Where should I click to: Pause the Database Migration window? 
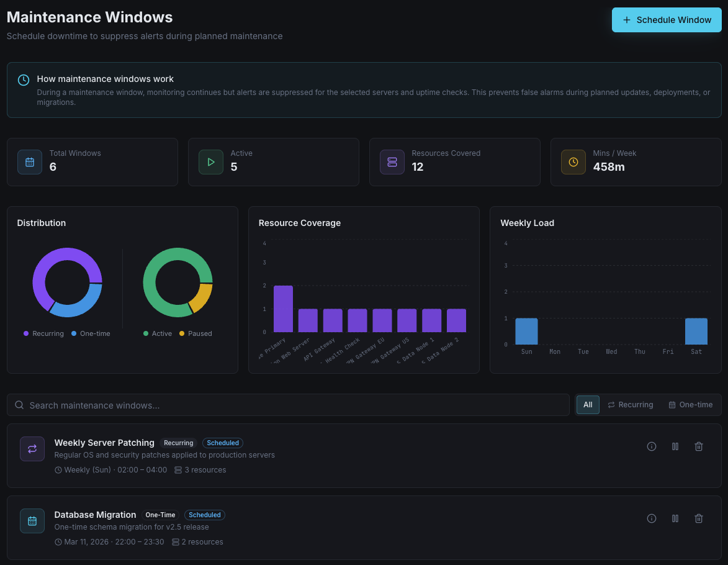(x=675, y=518)
